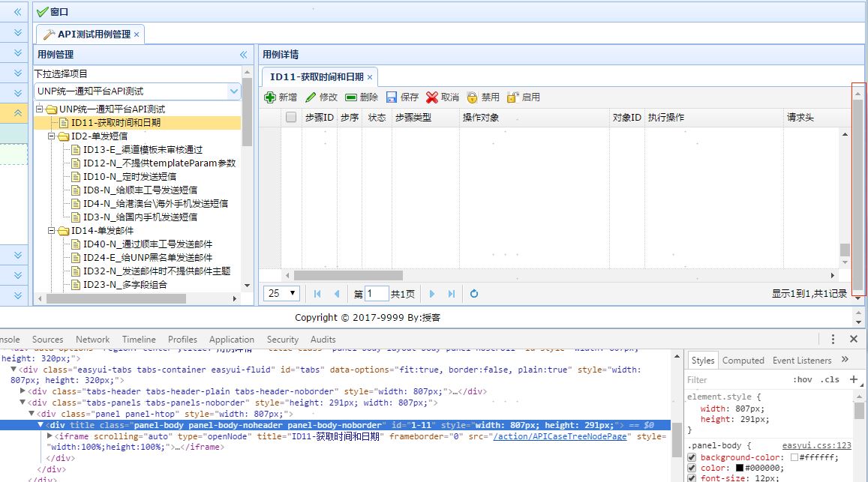Select tree node ID40-N_通过顺丰工号发送邮件
Viewport: 868px width, 482px height.
tap(148, 244)
